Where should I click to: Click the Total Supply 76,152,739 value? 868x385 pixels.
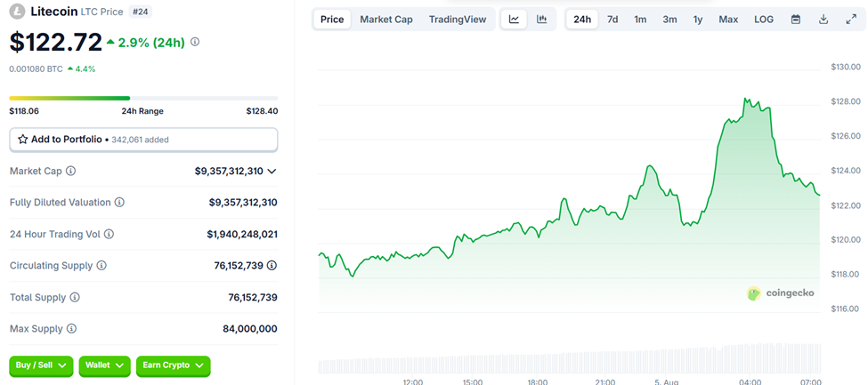click(253, 298)
